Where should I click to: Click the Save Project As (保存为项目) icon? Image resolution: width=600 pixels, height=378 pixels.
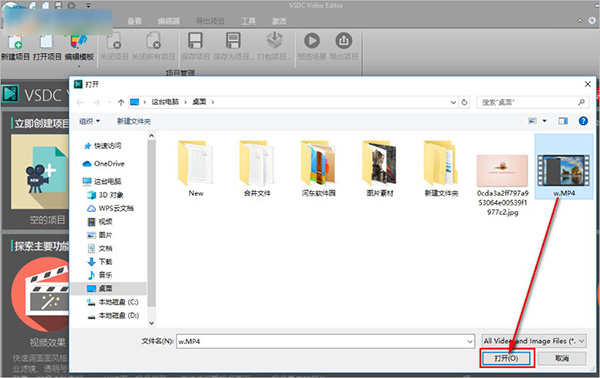click(x=233, y=41)
